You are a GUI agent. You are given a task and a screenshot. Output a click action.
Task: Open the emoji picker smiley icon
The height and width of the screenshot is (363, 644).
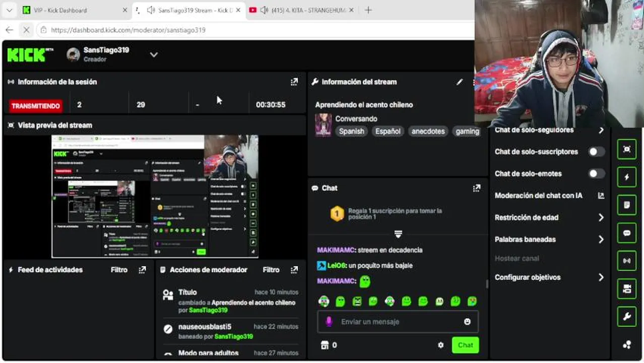467,322
